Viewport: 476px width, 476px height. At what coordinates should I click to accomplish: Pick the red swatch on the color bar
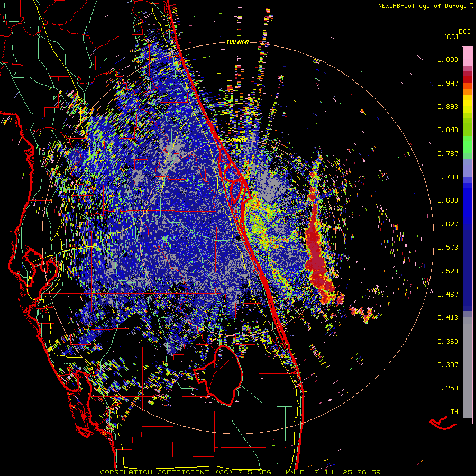467,79
